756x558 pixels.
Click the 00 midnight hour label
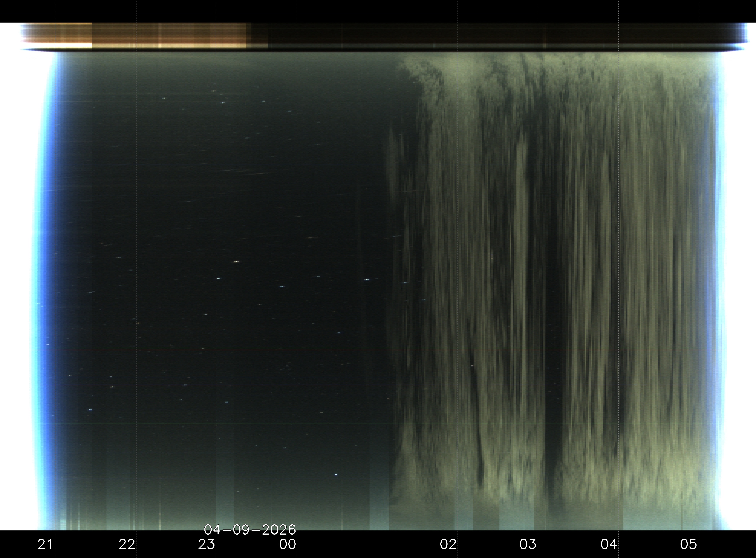point(287,544)
